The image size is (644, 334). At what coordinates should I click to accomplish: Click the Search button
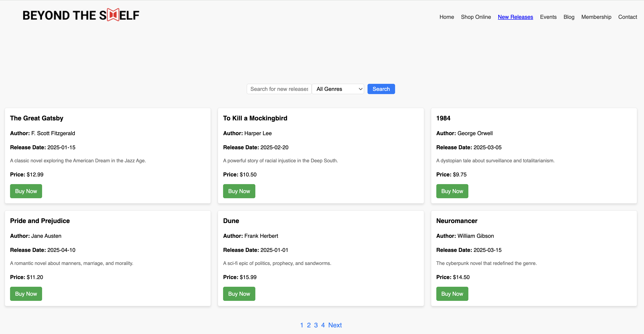tap(381, 89)
